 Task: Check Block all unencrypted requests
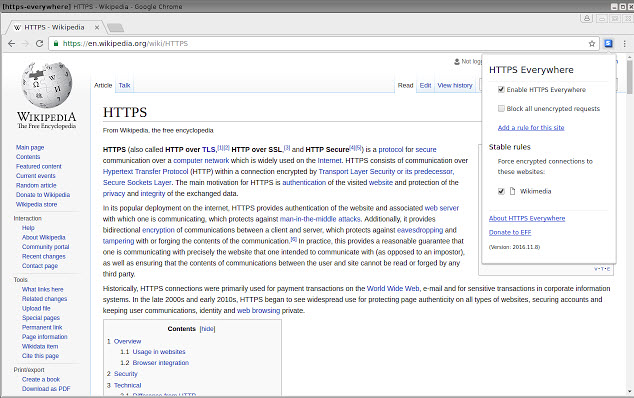[x=501, y=108]
